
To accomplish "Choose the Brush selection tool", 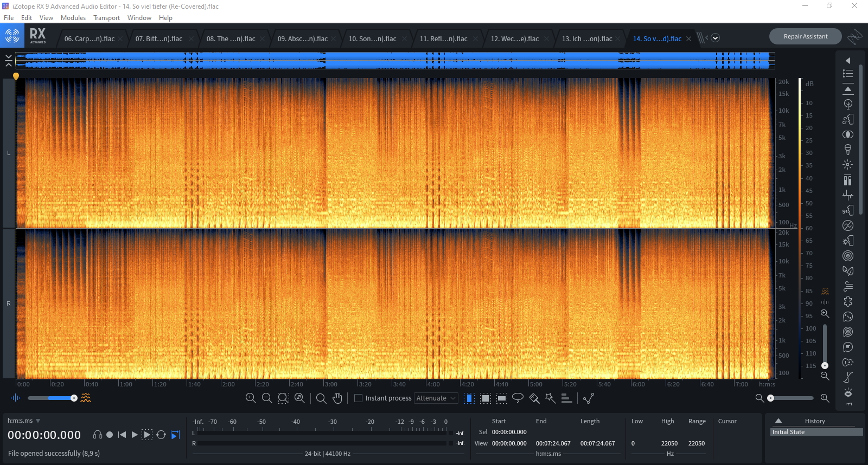I will pyautogui.click(x=534, y=398).
